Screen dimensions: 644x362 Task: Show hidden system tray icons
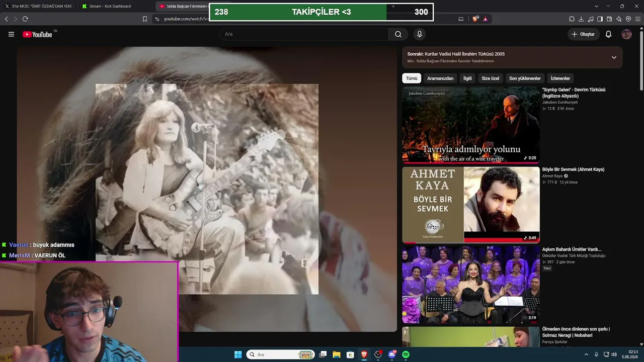[586, 354]
